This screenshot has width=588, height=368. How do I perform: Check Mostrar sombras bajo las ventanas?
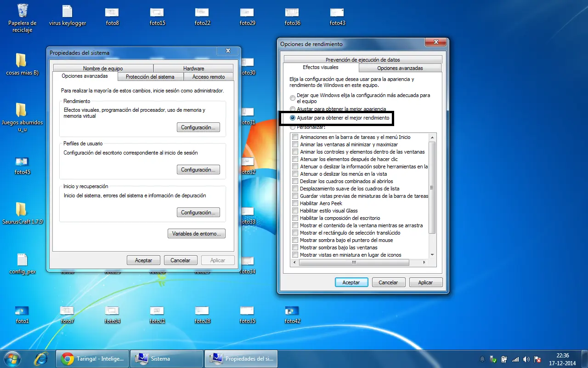click(x=295, y=247)
